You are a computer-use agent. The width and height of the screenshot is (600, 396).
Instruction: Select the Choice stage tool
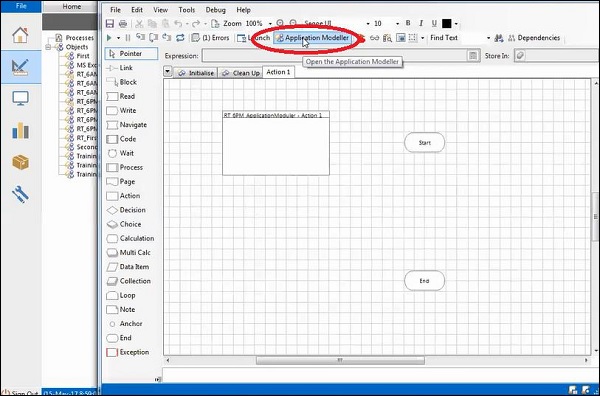point(124,224)
